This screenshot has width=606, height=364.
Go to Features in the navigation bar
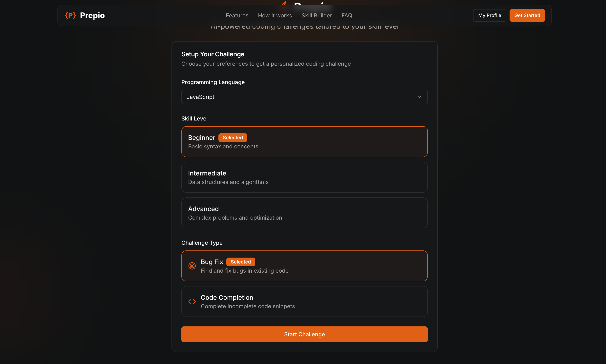(237, 15)
